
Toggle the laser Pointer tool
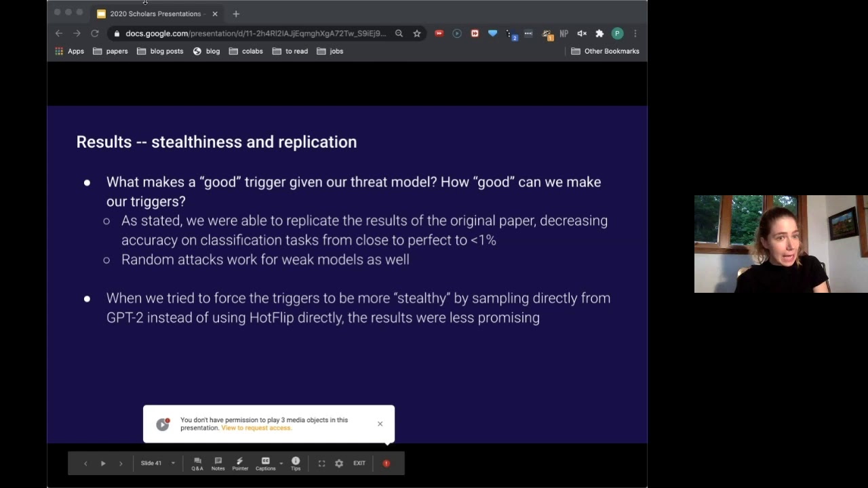coord(239,463)
